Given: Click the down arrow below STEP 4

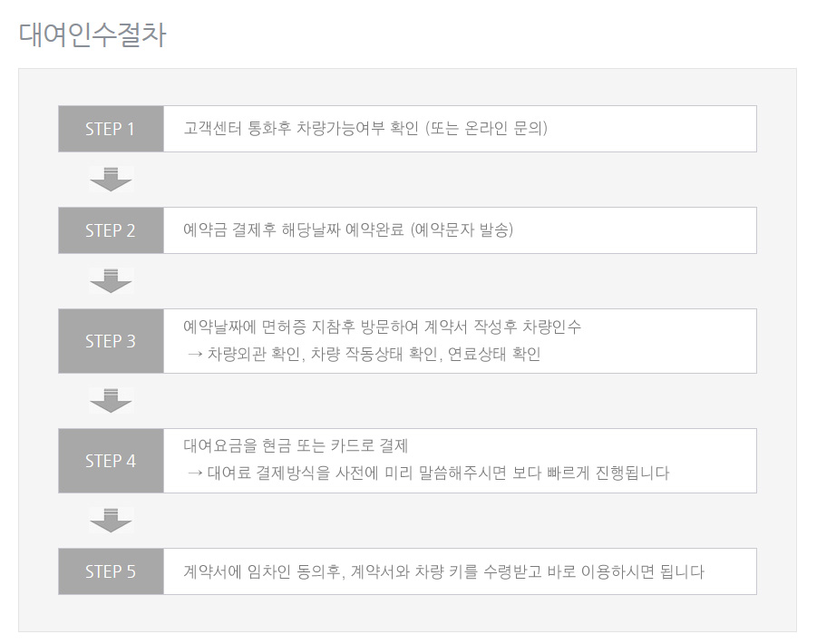Looking at the screenshot, I should (111, 521).
